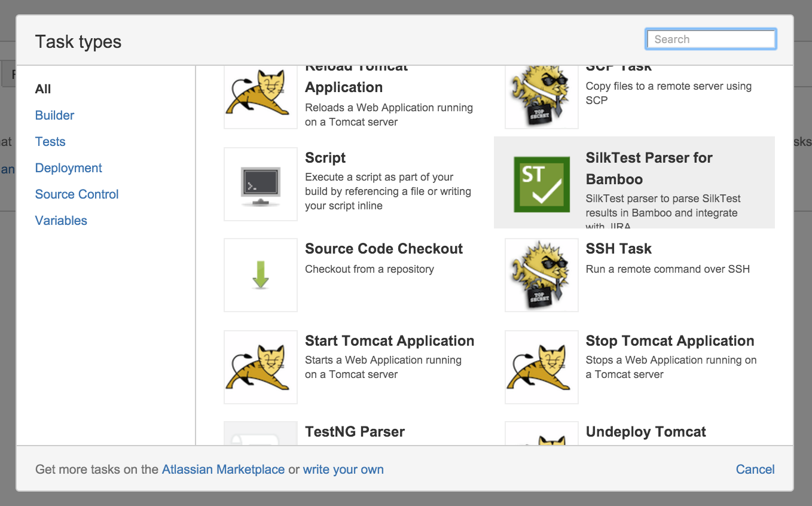Viewport: 812px width, 506px height.
Task: Show All task types category
Action: [43, 89]
